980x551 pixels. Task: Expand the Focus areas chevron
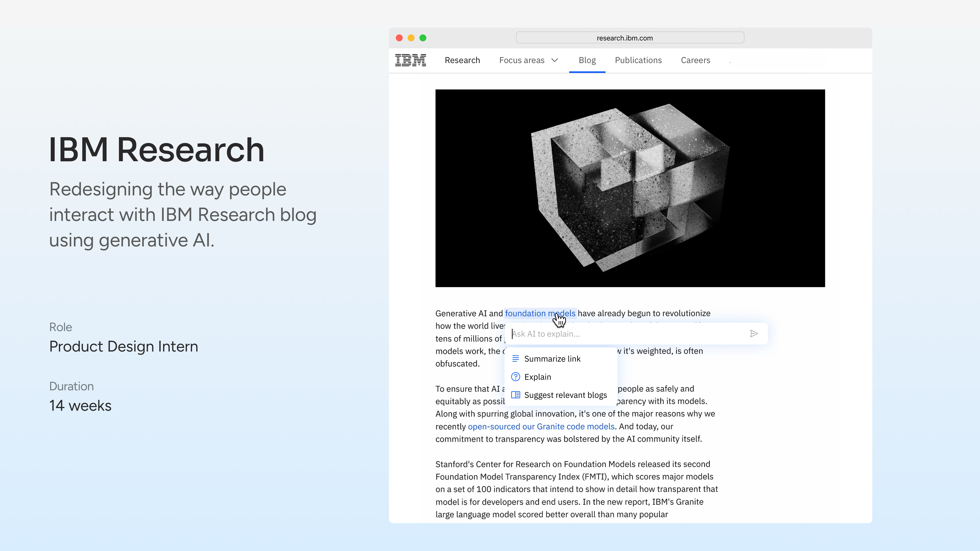[x=555, y=60]
